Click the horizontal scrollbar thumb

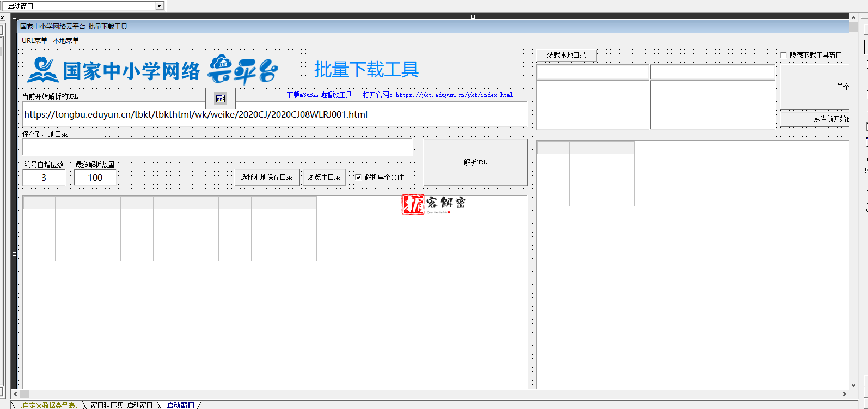[25, 394]
